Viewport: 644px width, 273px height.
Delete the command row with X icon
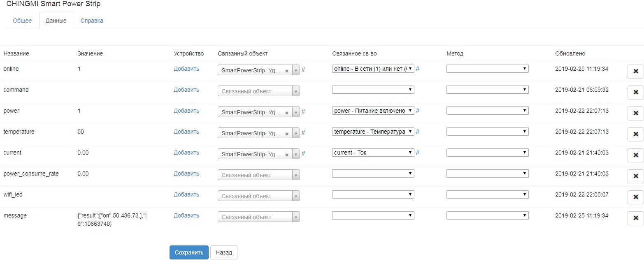coord(635,93)
